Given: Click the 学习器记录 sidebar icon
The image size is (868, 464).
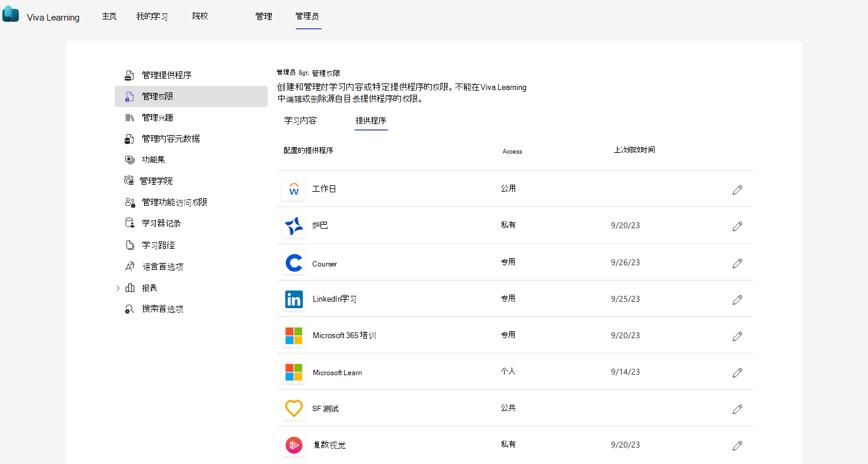Looking at the screenshot, I should point(129,223).
